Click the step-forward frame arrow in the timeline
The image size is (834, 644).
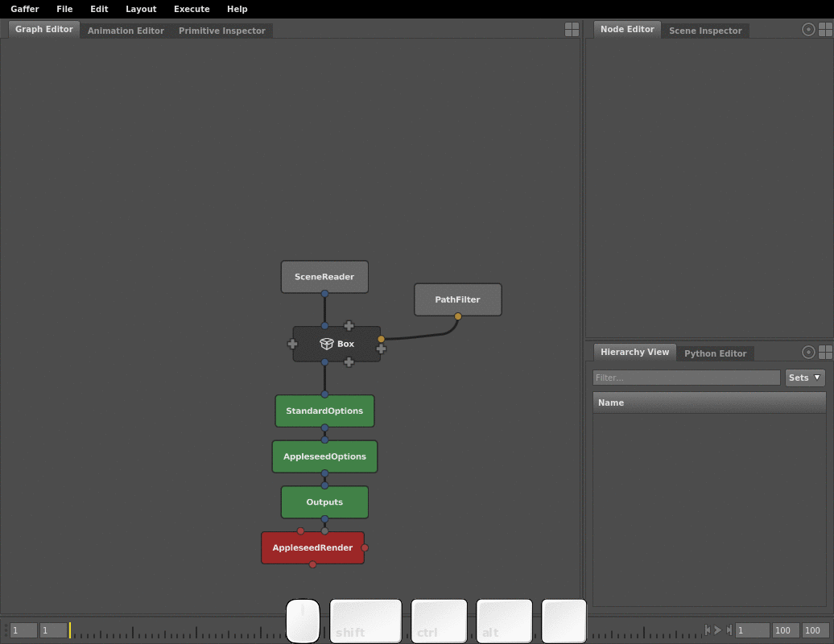(x=716, y=630)
